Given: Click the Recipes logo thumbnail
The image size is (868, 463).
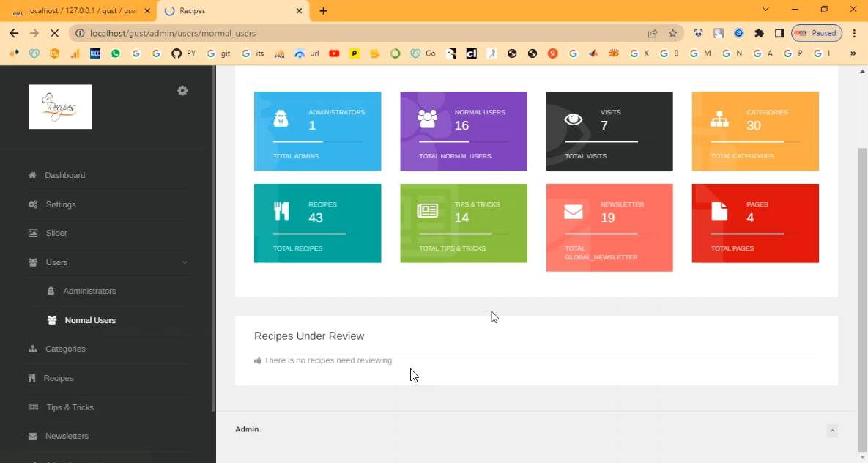Looking at the screenshot, I should (60, 107).
